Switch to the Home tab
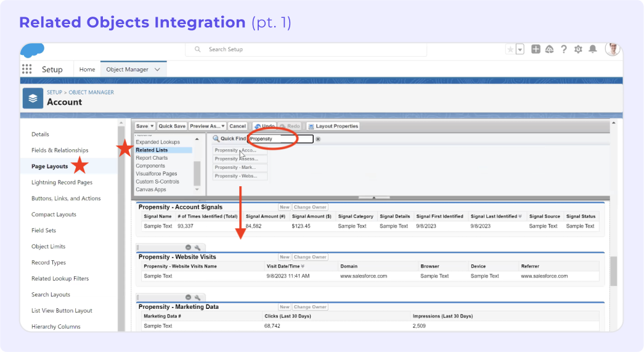Viewport: 644px width, 352px height. click(87, 70)
